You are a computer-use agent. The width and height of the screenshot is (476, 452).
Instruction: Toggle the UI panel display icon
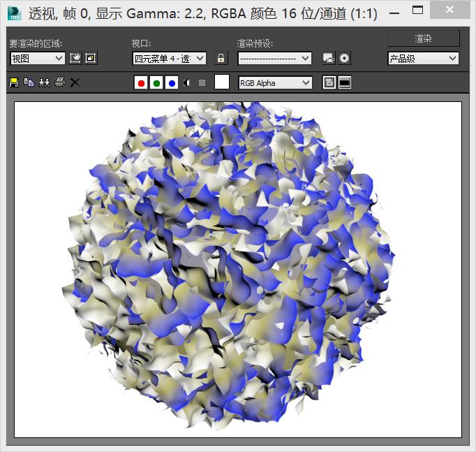click(345, 82)
